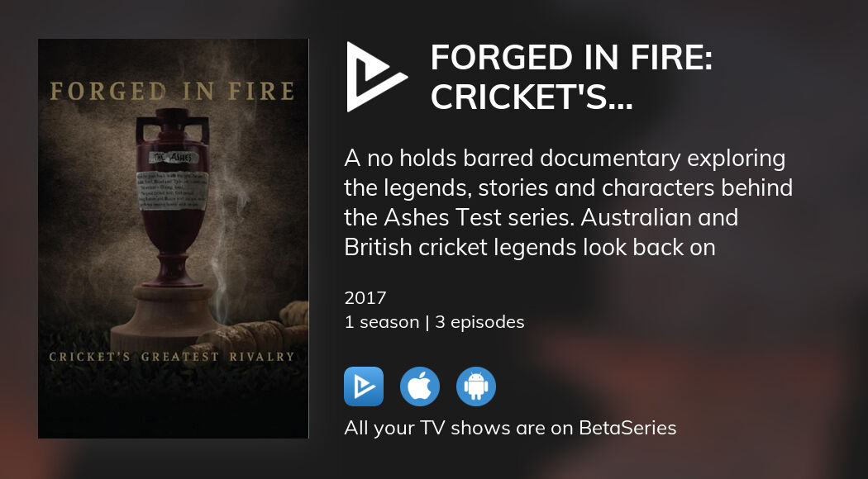Click the Android download icon
The image size is (868, 479).
[x=476, y=387]
